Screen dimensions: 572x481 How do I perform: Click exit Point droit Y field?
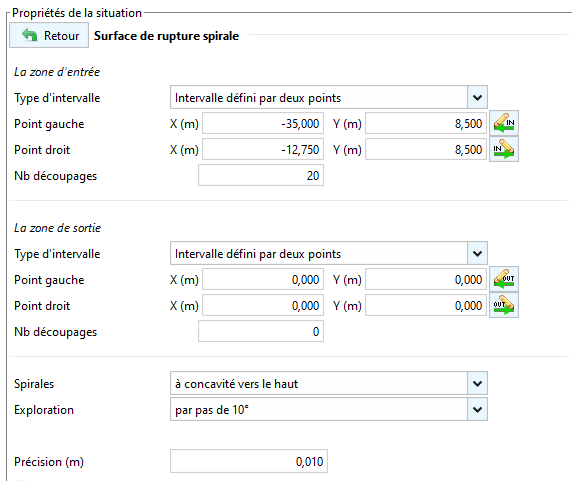point(426,305)
